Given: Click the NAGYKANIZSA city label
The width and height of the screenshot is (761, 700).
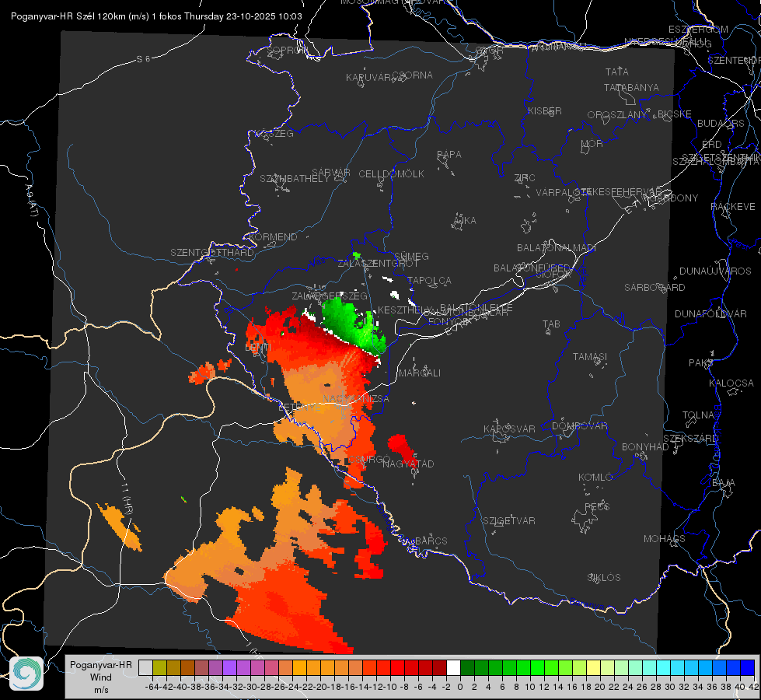Looking at the screenshot, I should (356, 399).
